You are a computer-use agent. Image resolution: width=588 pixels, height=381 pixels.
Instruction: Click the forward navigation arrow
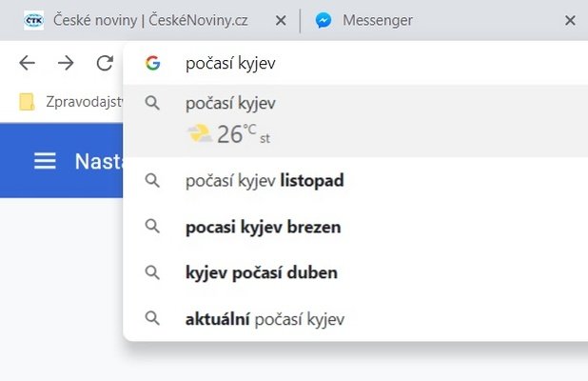(66, 63)
